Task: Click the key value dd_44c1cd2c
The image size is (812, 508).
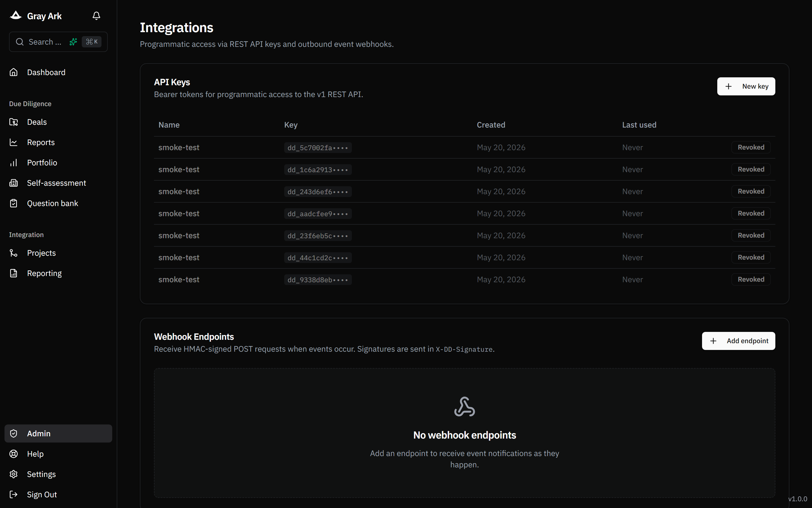Action: click(318, 258)
